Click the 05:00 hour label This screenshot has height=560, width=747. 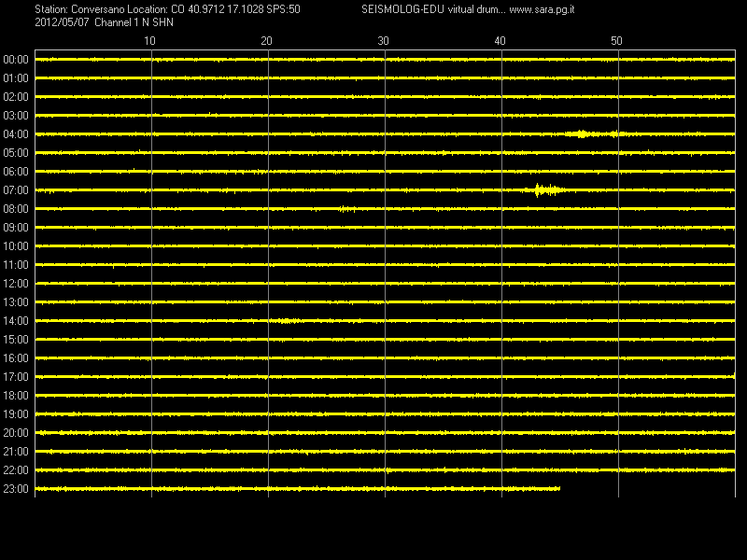[16, 153]
